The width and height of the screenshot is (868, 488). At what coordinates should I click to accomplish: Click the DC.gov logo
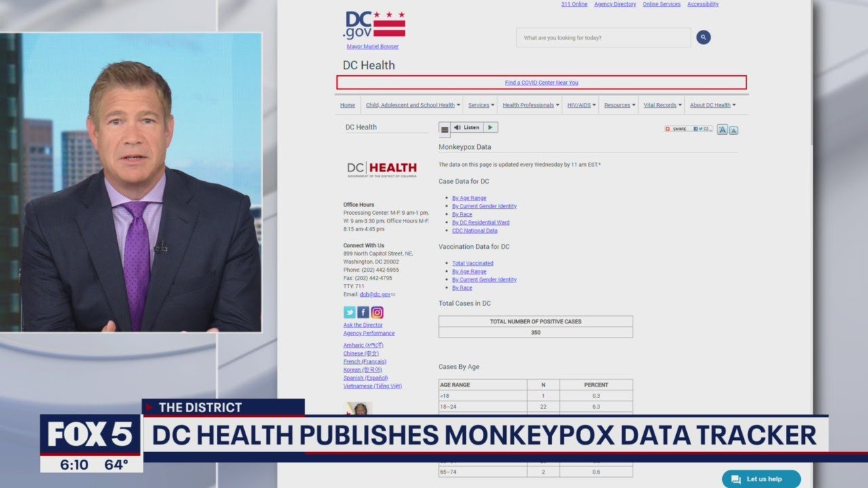(x=375, y=26)
